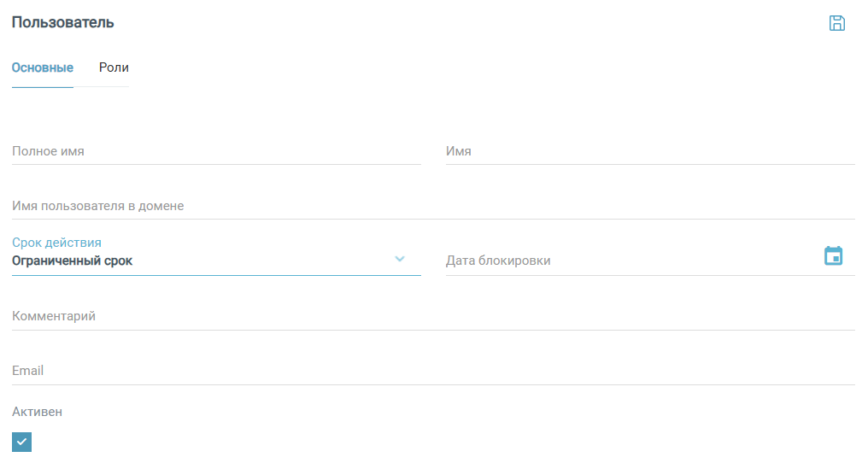
Task: Open the roles section of user form
Action: (x=114, y=67)
